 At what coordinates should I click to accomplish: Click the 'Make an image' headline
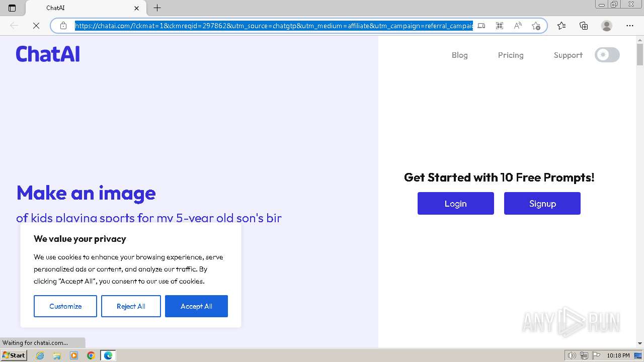click(86, 193)
